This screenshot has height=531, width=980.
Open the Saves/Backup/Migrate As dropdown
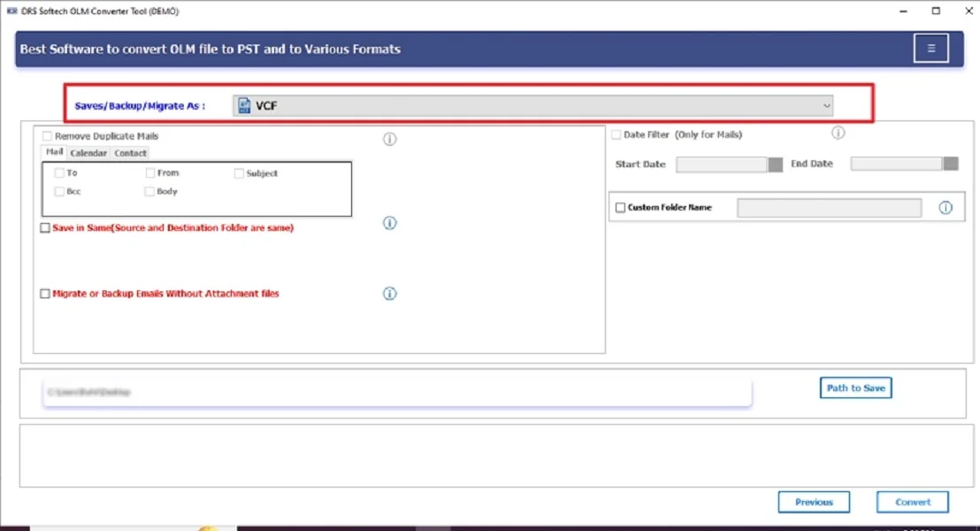point(826,104)
